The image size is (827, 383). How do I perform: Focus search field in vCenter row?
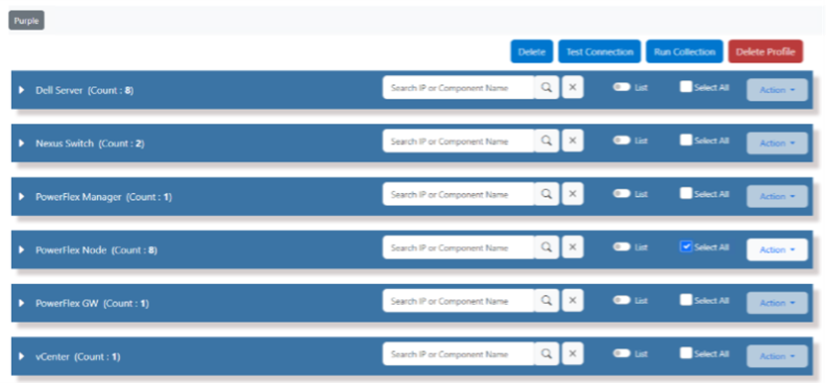(458, 354)
